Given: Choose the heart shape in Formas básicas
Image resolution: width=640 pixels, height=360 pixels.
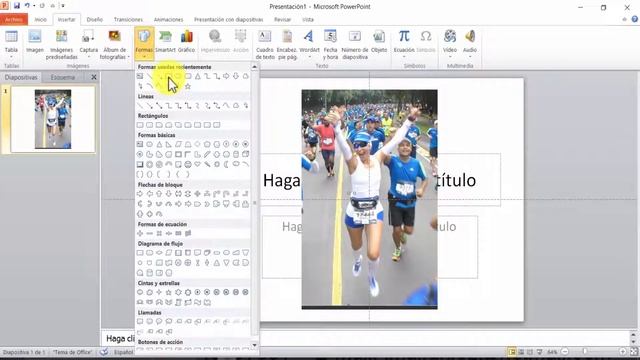Looking at the screenshot, I should pyautogui.click(x=198, y=164).
